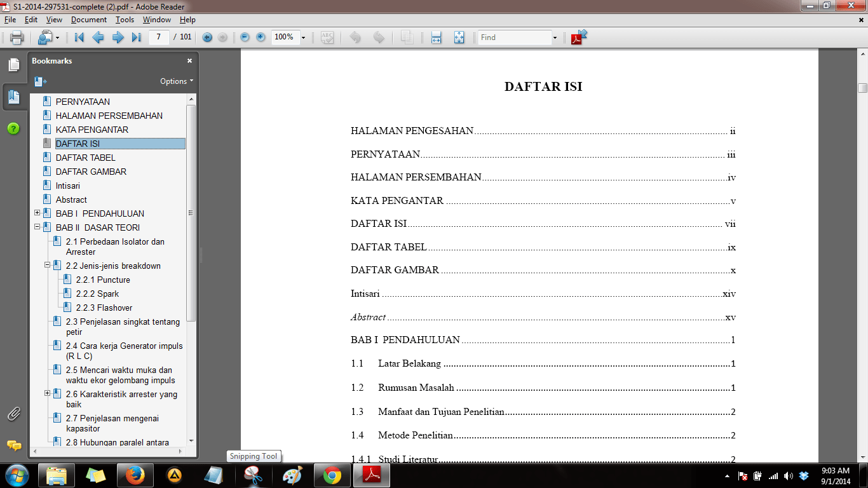Click the Fit Page toolbar icon

[x=459, y=37]
